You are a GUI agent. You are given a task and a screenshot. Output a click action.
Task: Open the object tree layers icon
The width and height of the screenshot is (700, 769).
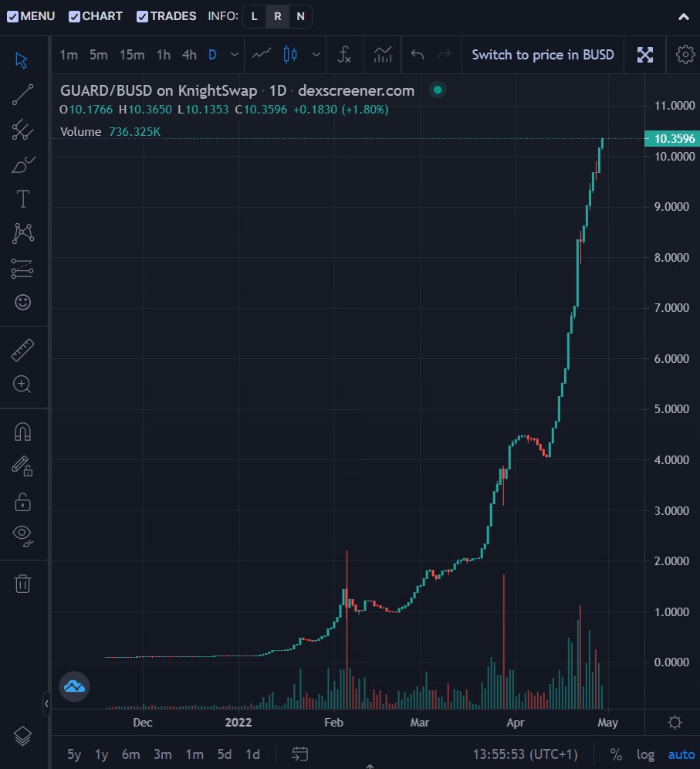point(22,736)
